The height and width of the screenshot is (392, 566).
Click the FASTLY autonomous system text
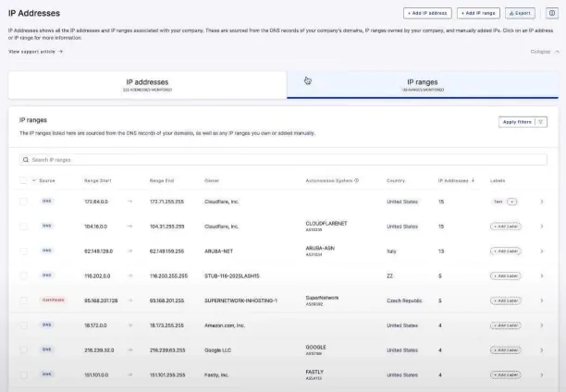314,372
